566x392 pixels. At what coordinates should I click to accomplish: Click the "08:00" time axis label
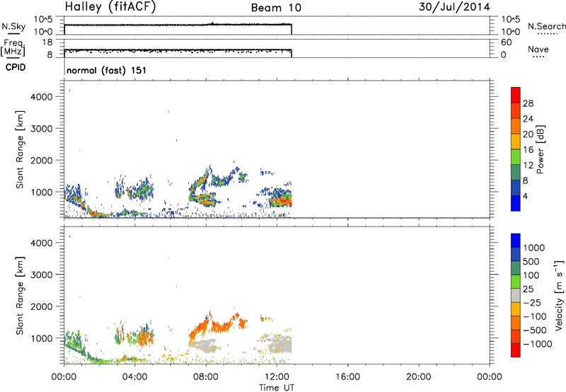point(206,377)
